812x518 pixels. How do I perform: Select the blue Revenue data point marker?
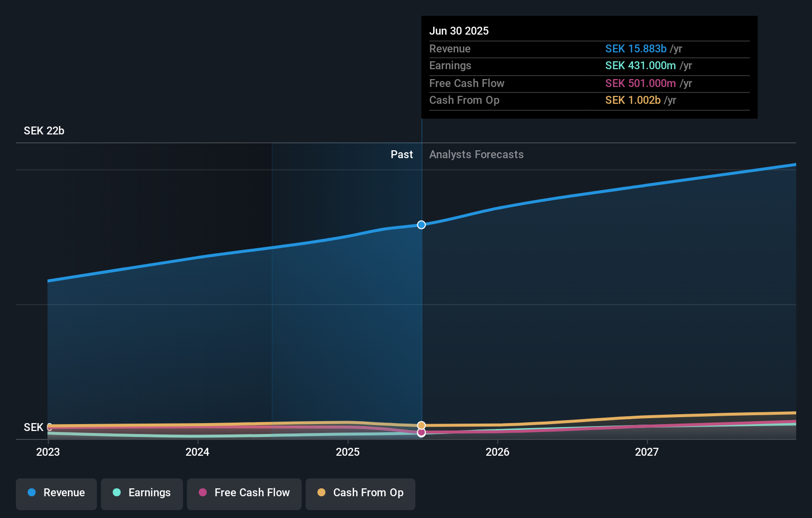click(x=421, y=225)
